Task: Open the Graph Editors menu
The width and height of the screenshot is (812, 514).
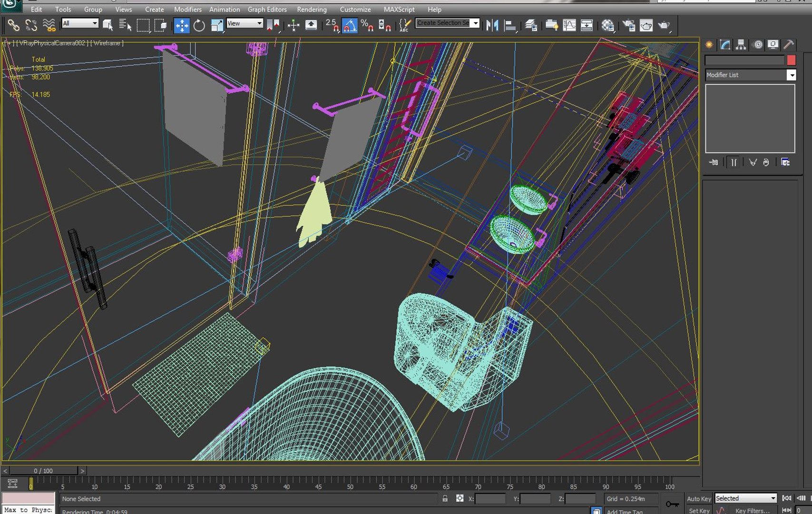Action: pos(267,9)
